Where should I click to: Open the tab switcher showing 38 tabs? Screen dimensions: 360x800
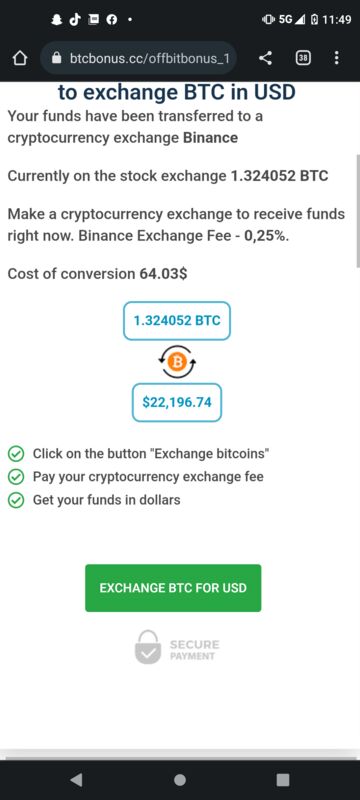click(303, 59)
